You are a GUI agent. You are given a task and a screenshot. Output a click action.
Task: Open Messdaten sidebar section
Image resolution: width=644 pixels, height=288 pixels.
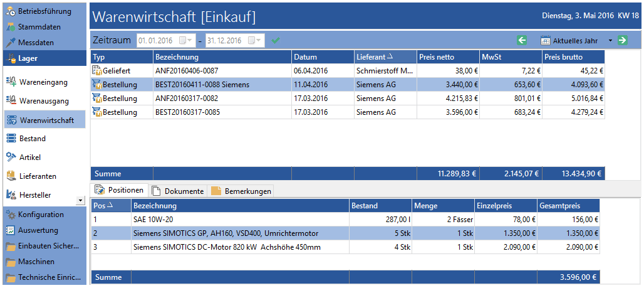44,43
